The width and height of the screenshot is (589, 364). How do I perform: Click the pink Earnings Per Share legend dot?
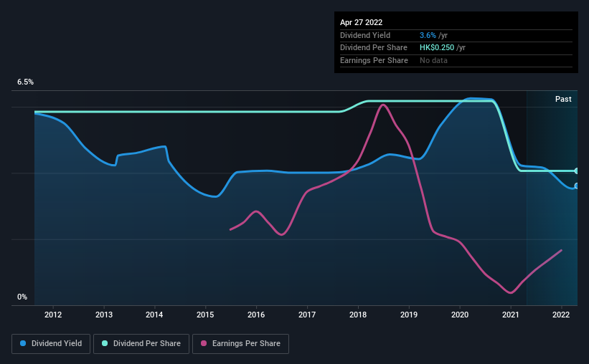point(204,343)
